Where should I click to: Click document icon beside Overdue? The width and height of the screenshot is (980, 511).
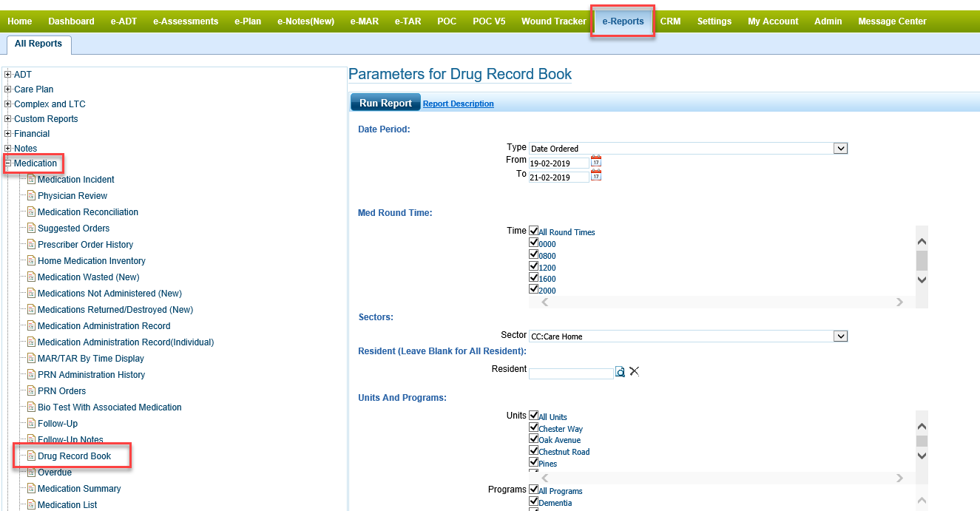(x=31, y=472)
